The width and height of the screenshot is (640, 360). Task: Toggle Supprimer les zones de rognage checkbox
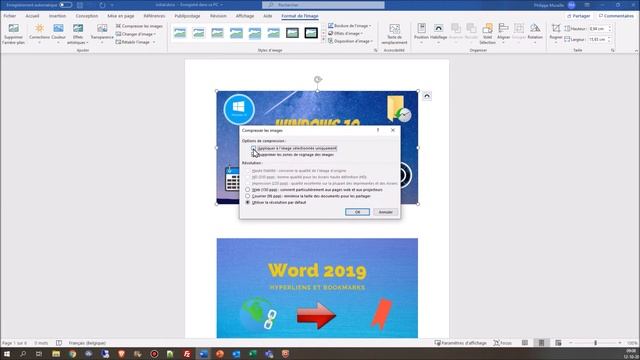click(253, 155)
